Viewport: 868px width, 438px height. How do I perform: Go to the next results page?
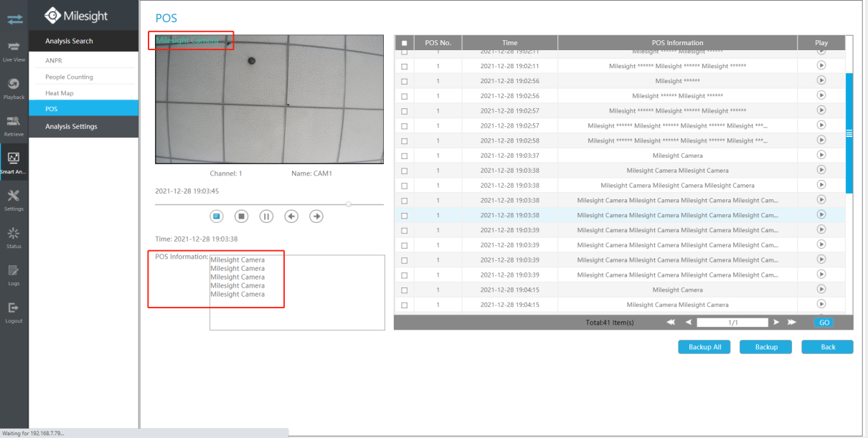[x=776, y=323]
